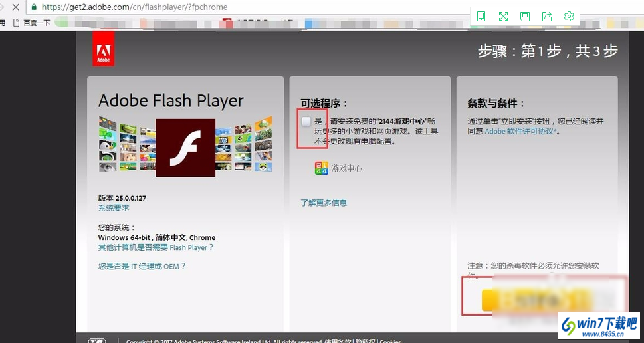This screenshot has width=644, height=343.
Task: Click the Flash Player logo image
Action: click(185, 148)
